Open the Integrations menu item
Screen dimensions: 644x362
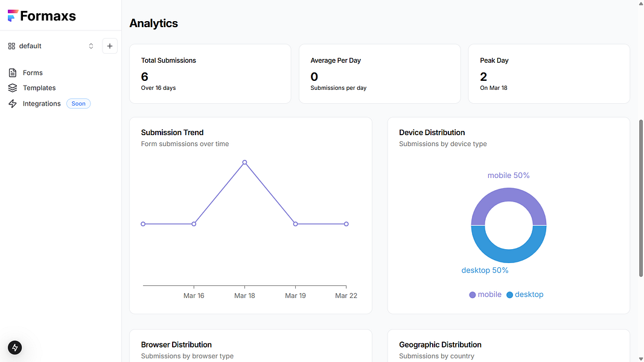42,104
